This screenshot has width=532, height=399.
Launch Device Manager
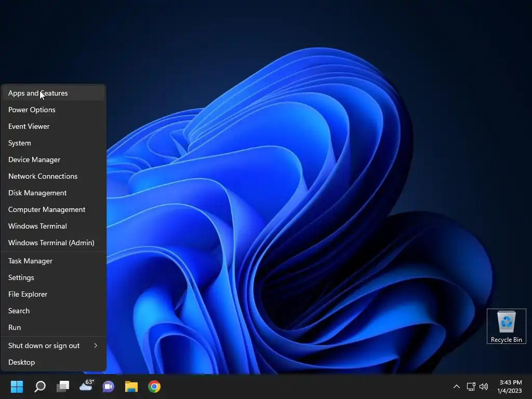click(54, 159)
